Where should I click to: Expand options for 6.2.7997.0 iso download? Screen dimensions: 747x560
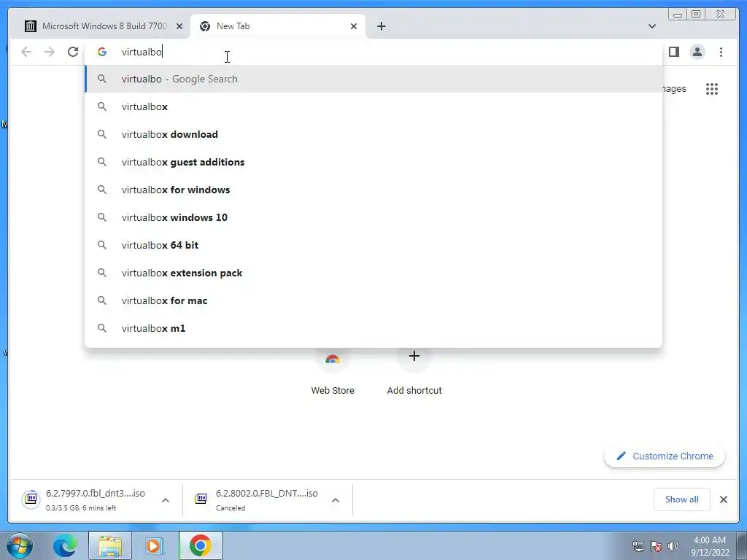(166, 500)
